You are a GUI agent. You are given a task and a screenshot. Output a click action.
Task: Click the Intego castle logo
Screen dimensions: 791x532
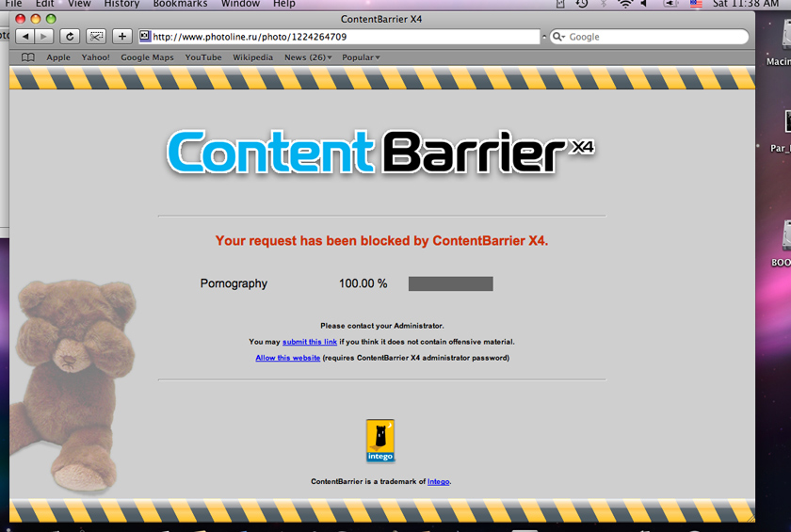[x=379, y=441]
